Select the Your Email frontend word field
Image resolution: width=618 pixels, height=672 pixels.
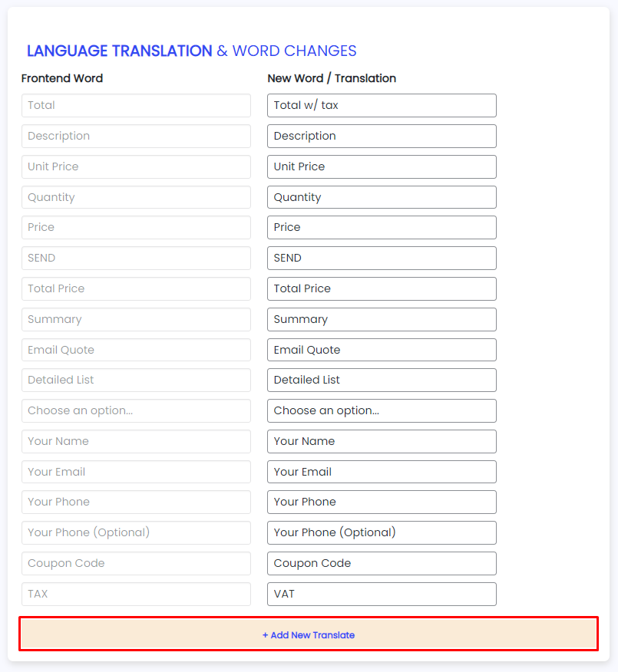click(x=137, y=472)
